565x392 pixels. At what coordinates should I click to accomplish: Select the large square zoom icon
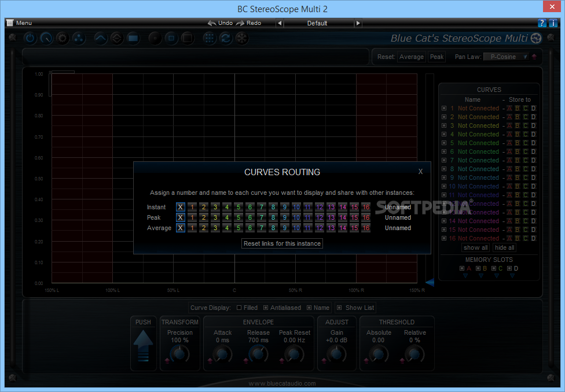[x=188, y=38]
